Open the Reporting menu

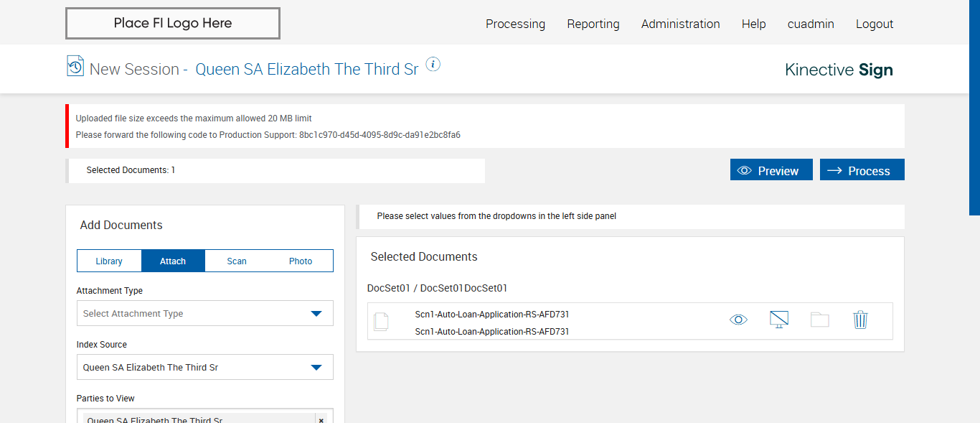click(593, 24)
